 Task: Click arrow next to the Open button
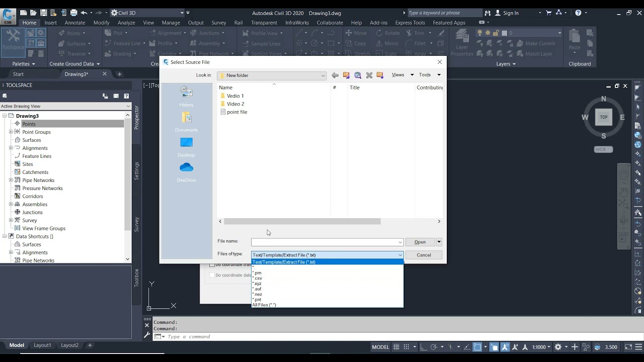click(x=439, y=242)
